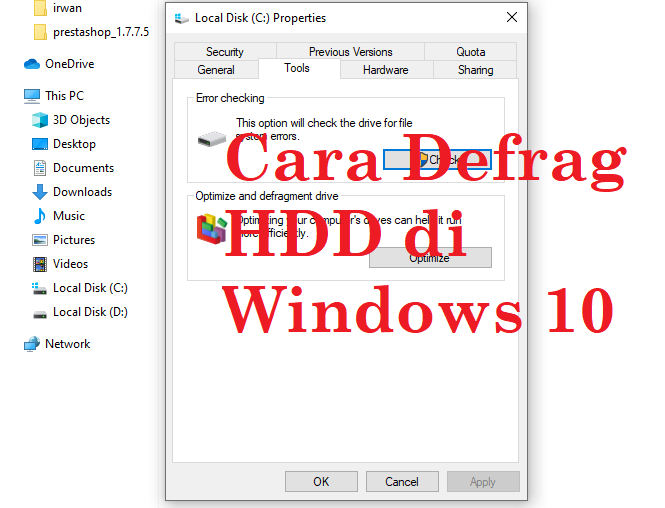Close the Local Disk (C:) Properties dialog
Screen dimensions: 665x508
pos(512,17)
